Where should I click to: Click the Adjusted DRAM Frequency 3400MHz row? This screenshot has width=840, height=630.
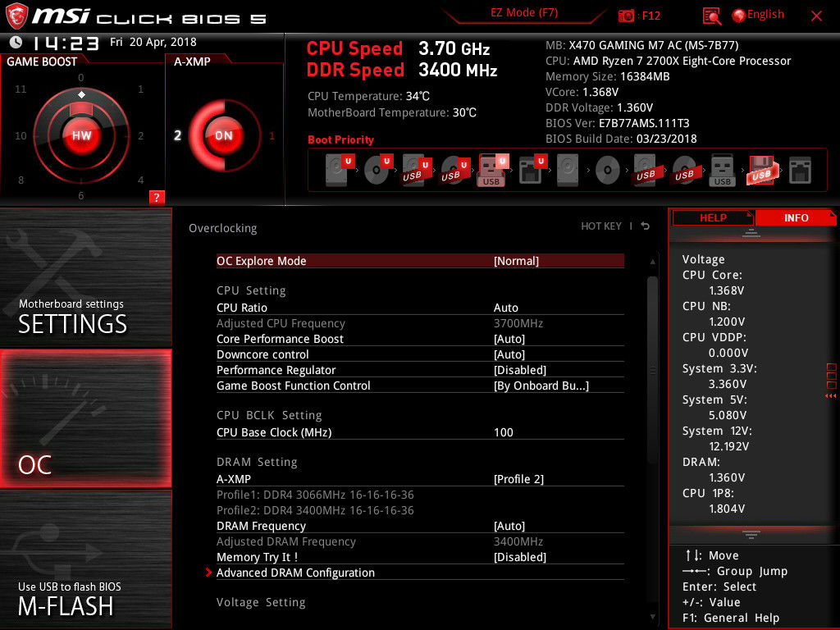point(420,541)
